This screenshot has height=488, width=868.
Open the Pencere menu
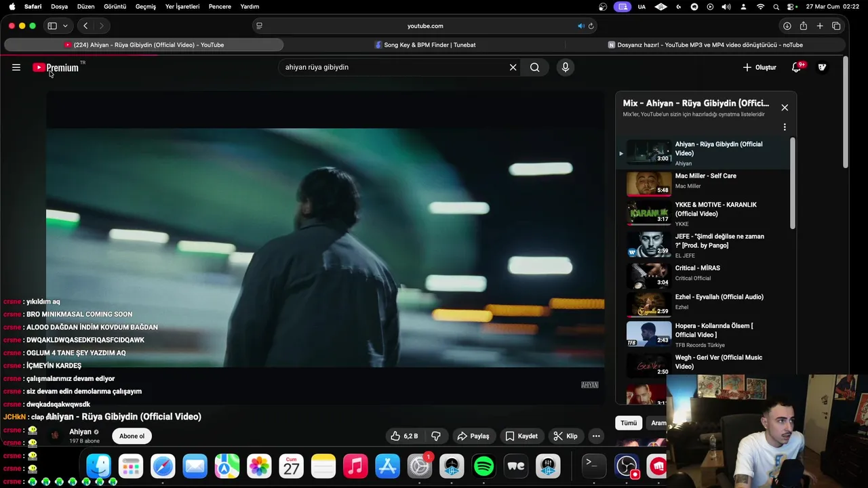coord(220,7)
